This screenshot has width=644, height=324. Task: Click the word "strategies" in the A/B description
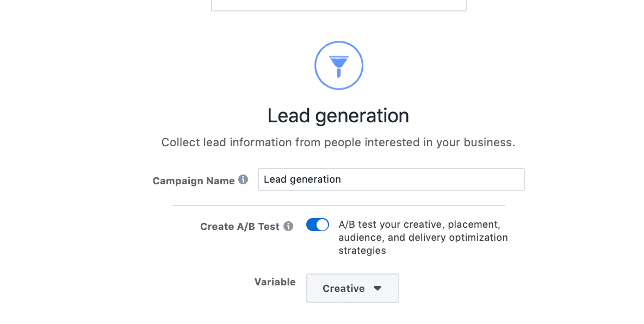tap(362, 251)
